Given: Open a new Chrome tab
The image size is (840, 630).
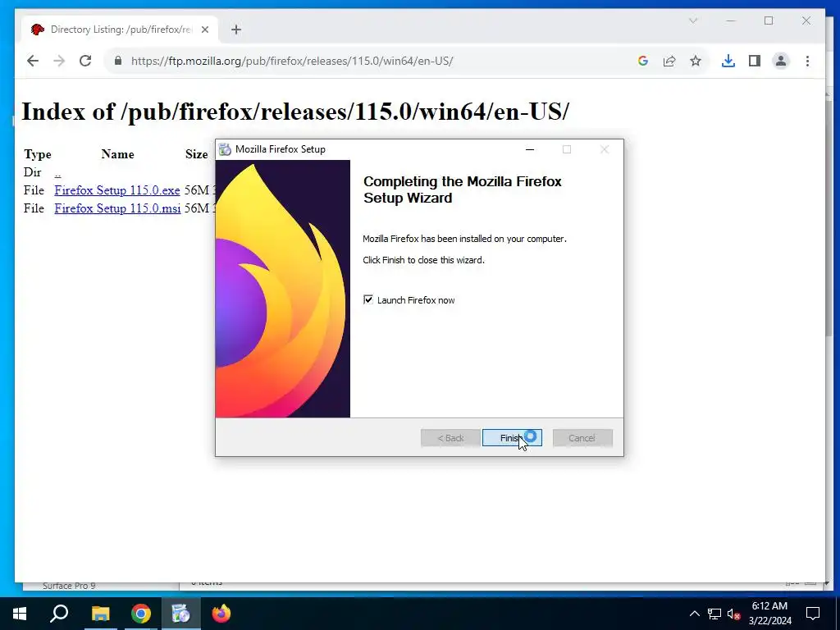Looking at the screenshot, I should [x=236, y=30].
